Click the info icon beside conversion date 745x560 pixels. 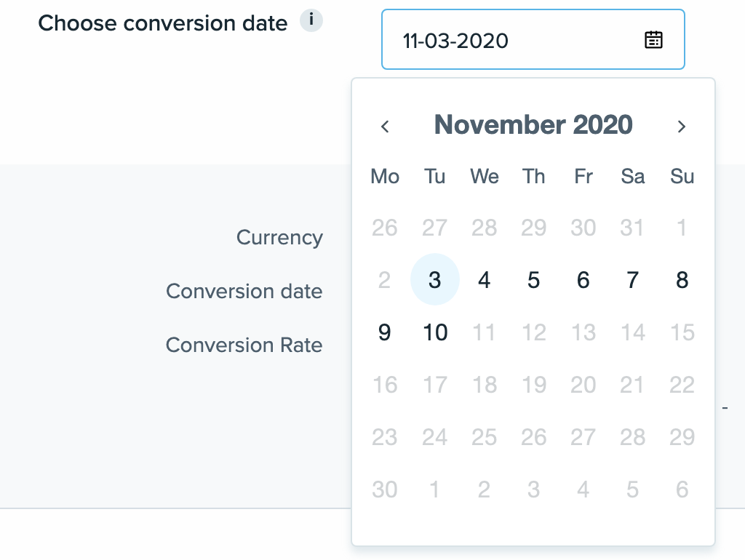point(311,21)
